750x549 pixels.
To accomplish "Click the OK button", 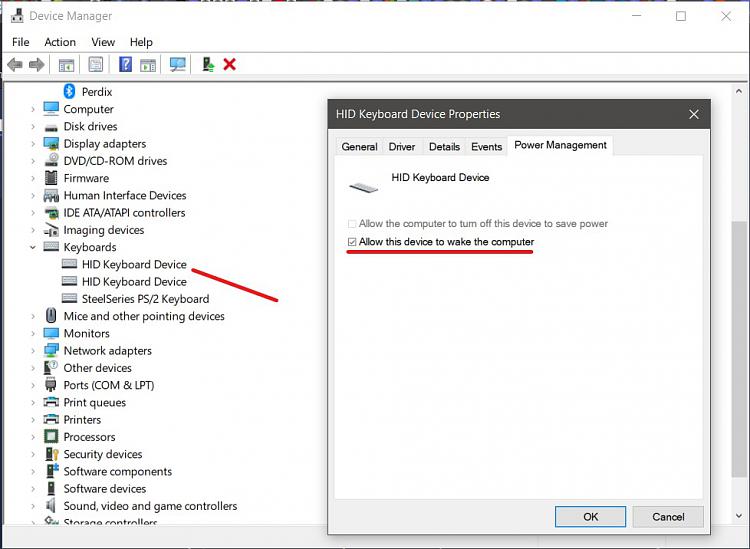I will coord(590,516).
